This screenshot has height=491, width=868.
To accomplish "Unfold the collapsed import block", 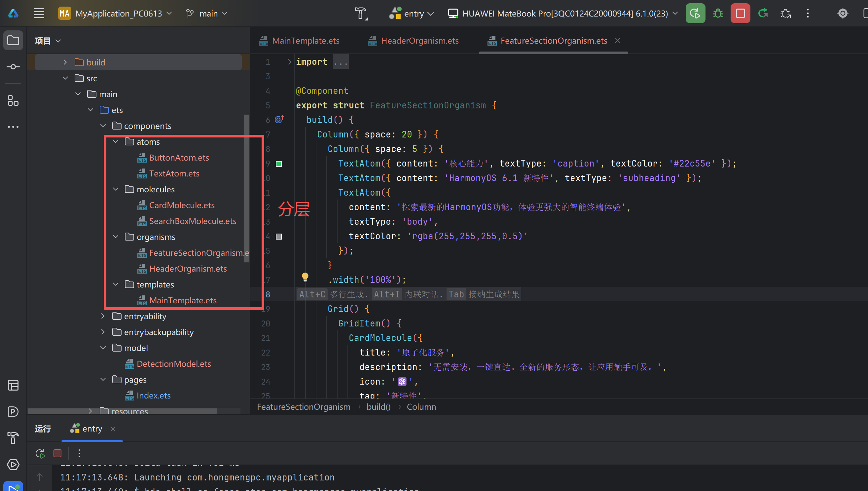I will click(x=289, y=62).
